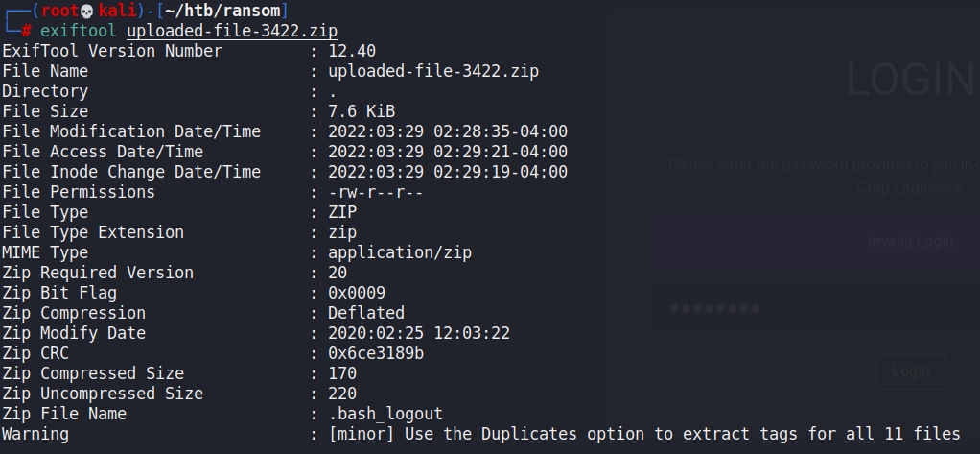Image resolution: width=980 pixels, height=454 pixels.
Task: Click the minor warning about the Duplicates option
Action: click(x=643, y=434)
